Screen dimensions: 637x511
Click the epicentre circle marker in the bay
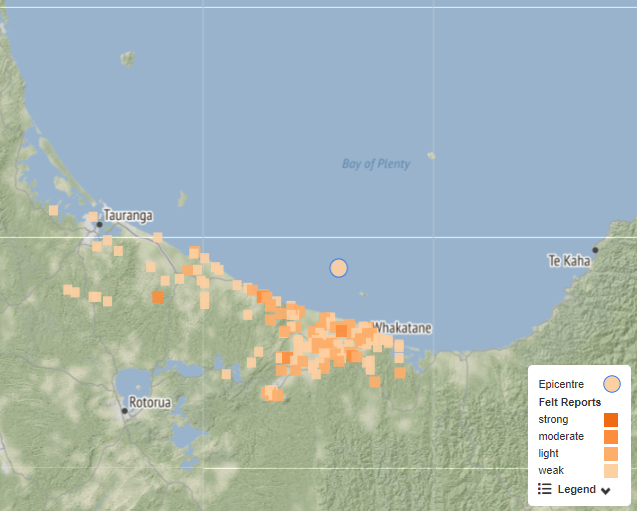[x=338, y=268]
